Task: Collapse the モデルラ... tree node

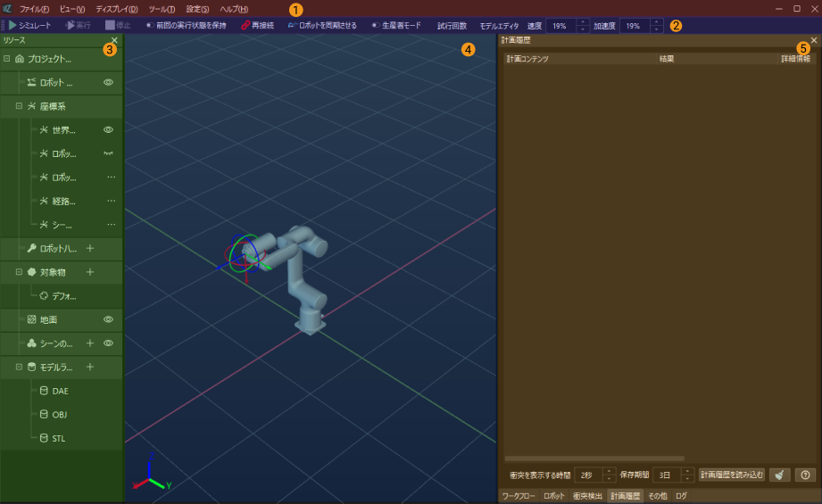Action: coord(19,367)
